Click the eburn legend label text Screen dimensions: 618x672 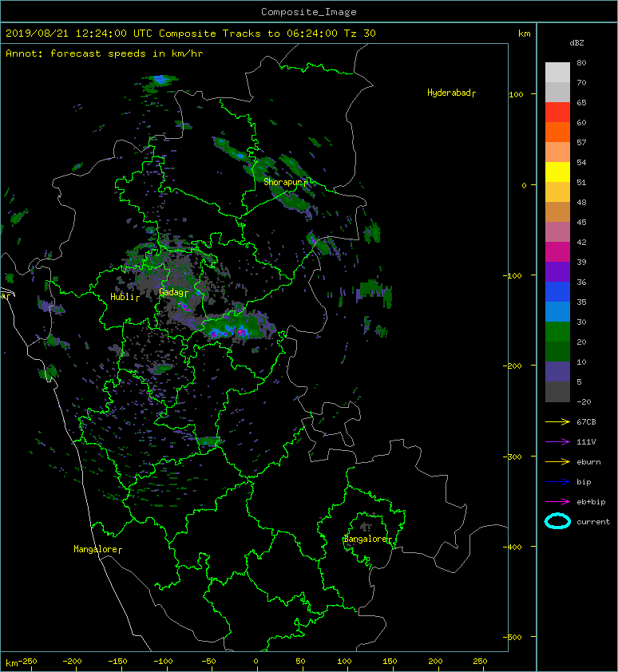point(588,462)
